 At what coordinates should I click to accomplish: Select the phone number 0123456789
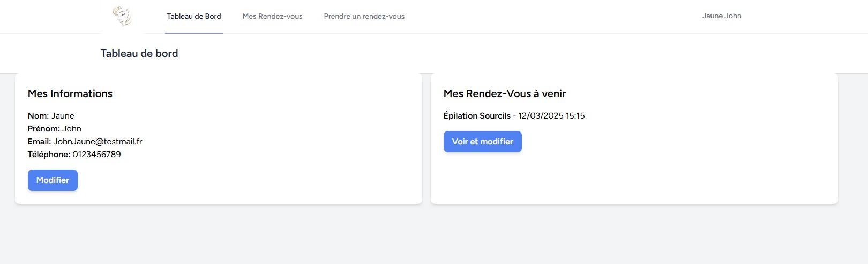[x=96, y=155]
